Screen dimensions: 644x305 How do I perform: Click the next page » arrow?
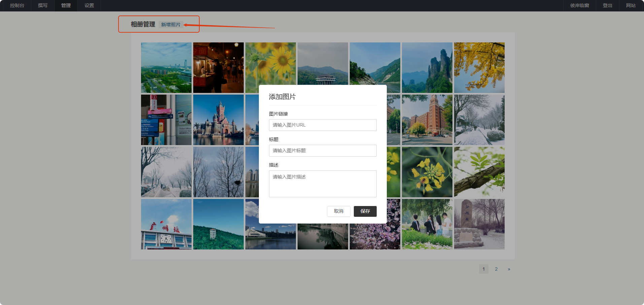(x=509, y=269)
